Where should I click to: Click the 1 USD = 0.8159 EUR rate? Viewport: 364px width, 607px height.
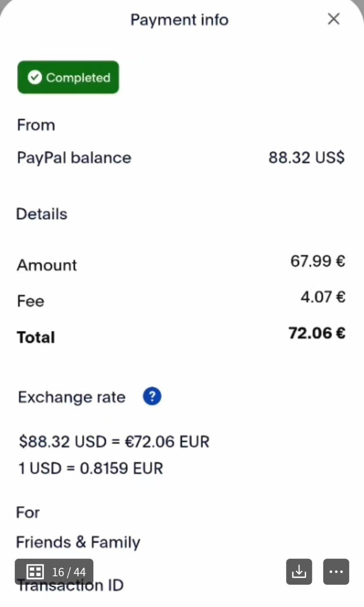91,469
